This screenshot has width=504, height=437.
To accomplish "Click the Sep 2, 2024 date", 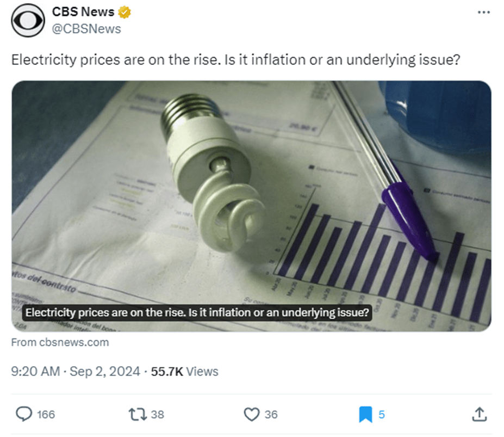I will 104,372.
